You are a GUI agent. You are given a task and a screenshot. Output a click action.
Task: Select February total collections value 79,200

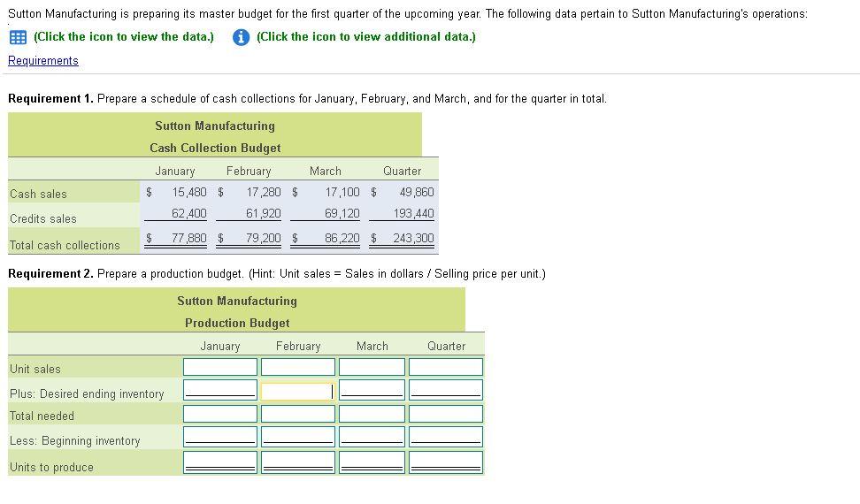pos(264,239)
